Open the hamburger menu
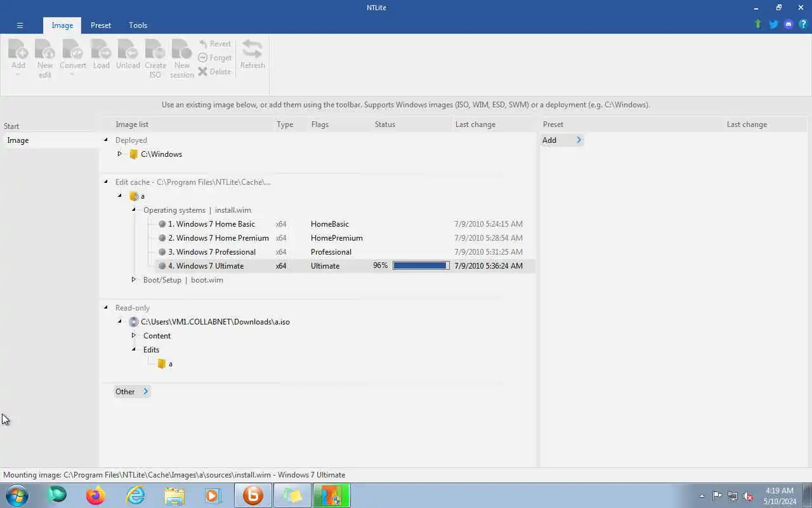This screenshot has width=812, height=508. 20,25
